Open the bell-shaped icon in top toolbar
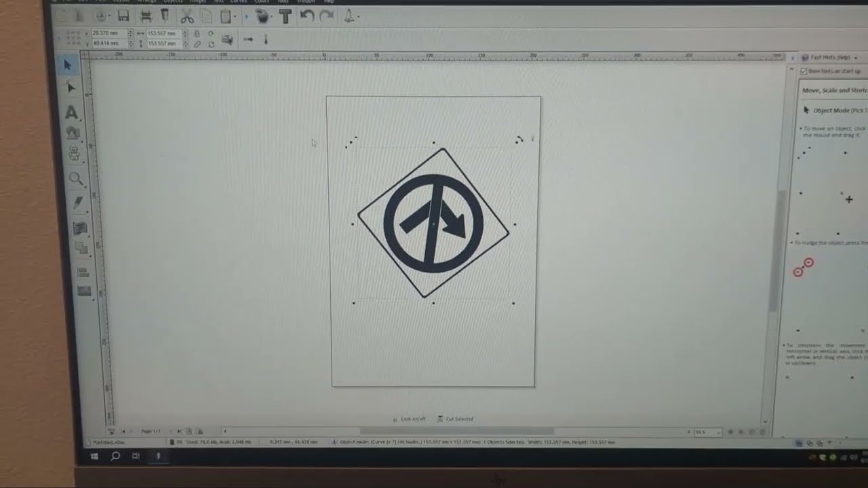Viewport: 868px width, 488px height. click(x=349, y=16)
